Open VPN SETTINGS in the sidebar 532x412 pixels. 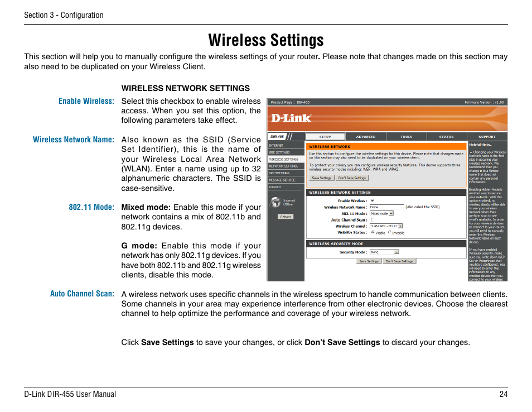(286, 173)
